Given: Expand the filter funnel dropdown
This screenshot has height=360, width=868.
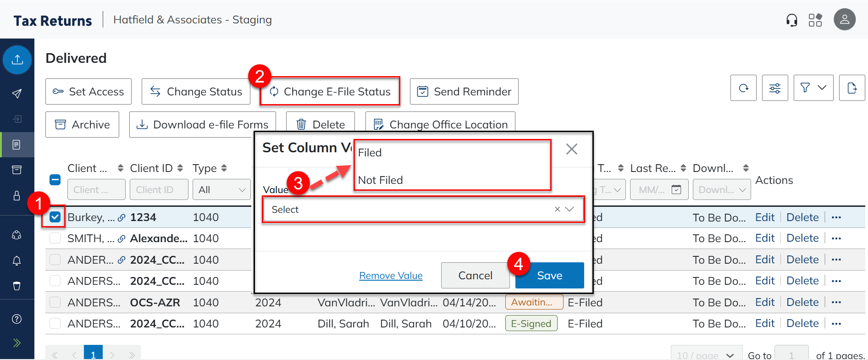Looking at the screenshot, I should click(x=813, y=88).
